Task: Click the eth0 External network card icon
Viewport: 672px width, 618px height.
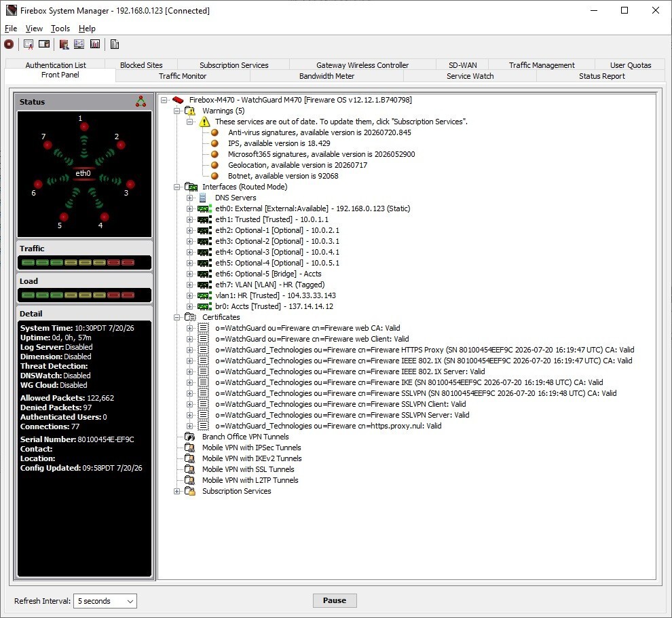Action: point(204,209)
